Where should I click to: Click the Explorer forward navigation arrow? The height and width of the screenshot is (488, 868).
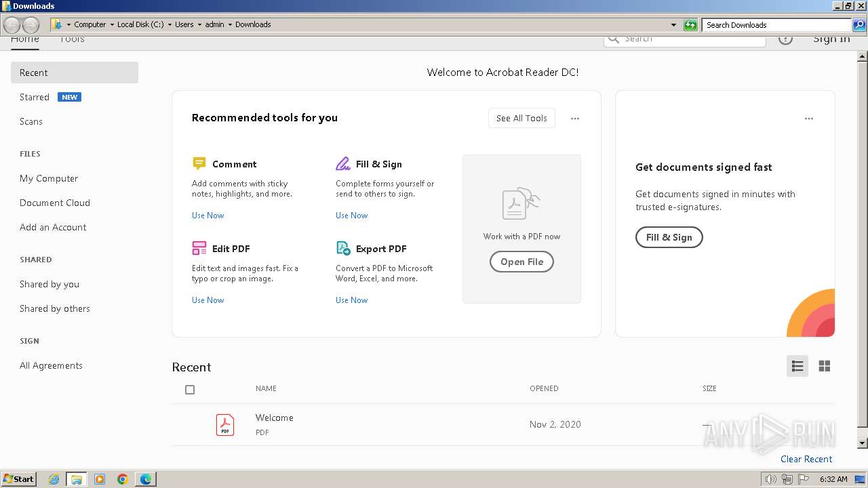(x=31, y=25)
